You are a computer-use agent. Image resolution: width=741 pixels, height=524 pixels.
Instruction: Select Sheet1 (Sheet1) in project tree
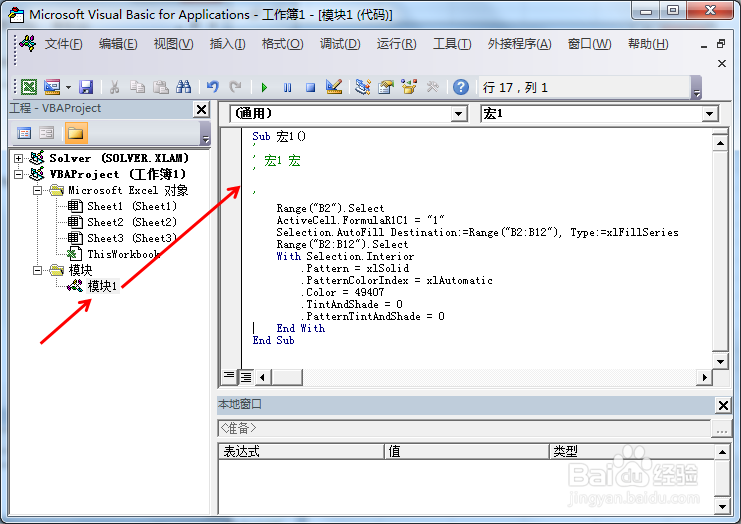[x=132, y=206]
